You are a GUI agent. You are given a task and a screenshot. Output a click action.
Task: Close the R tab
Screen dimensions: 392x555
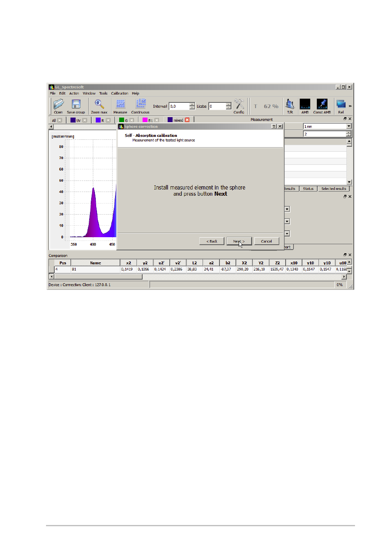(108, 120)
